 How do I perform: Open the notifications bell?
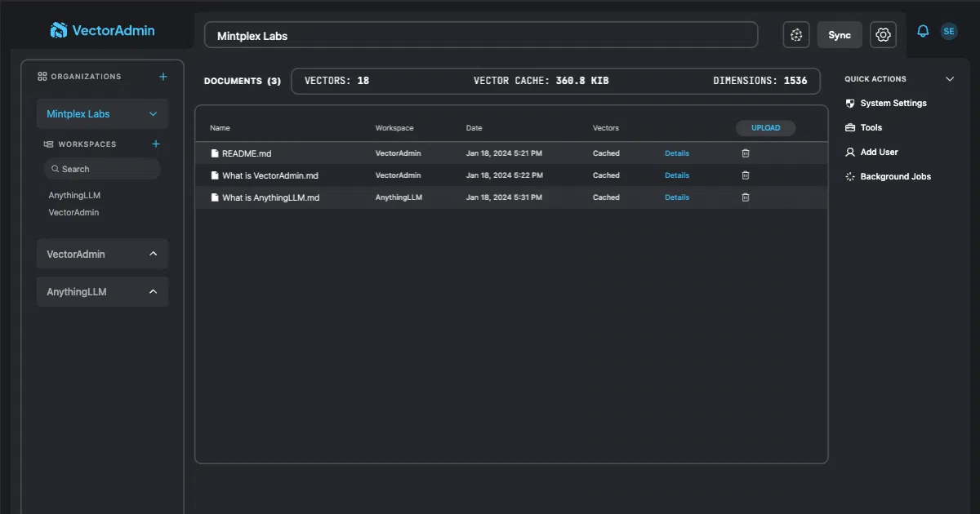pyautogui.click(x=923, y=32)
